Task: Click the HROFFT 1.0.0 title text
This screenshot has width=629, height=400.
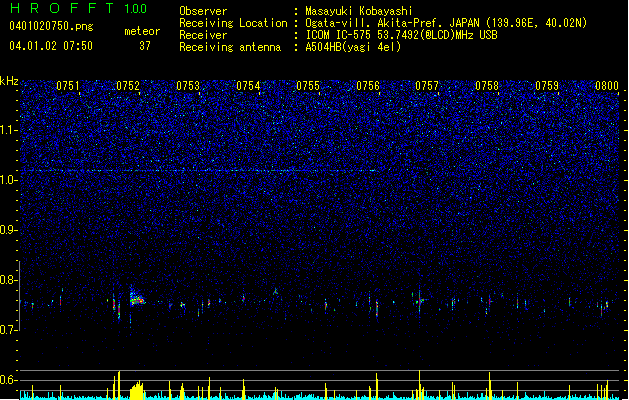Action: point(79,8)
